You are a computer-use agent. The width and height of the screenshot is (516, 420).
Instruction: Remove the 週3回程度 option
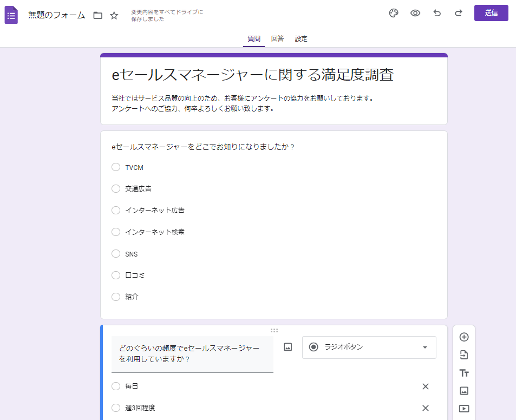tap(426, 408)
